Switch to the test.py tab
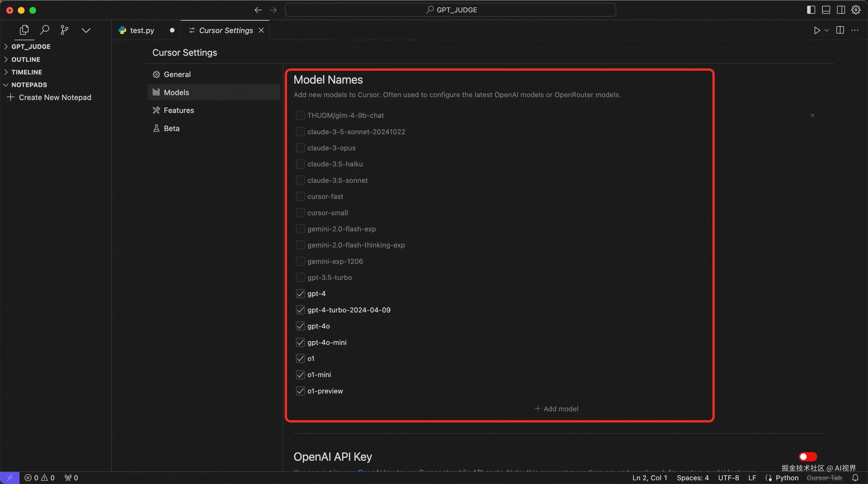This screenshot has width=868, height=484. (x=142, y=30)
